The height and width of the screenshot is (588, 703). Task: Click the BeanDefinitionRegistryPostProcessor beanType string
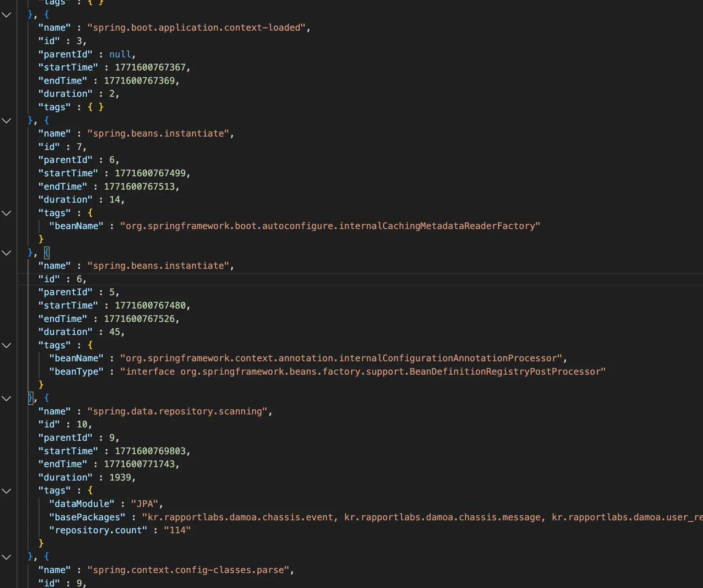point(365,372)
